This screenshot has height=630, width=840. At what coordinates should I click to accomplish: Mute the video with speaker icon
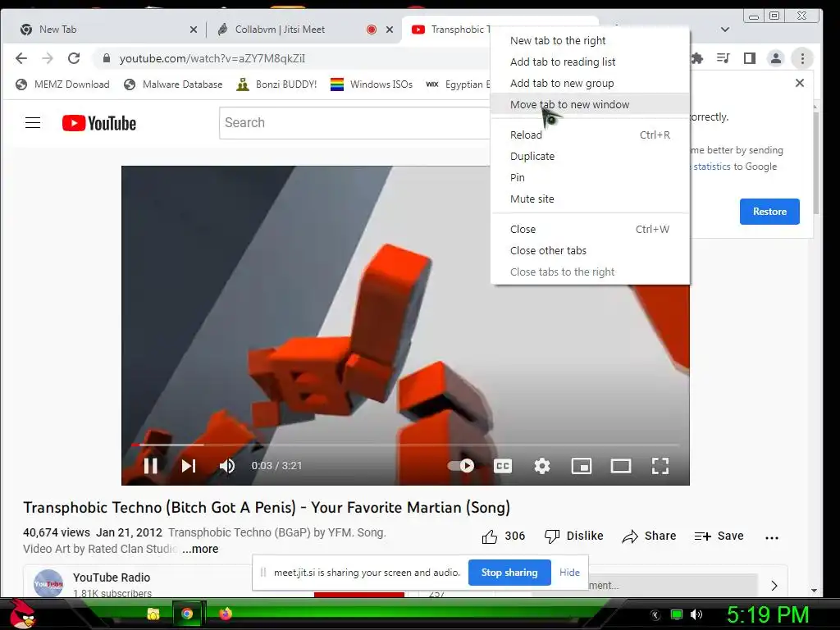click(227, 466)
